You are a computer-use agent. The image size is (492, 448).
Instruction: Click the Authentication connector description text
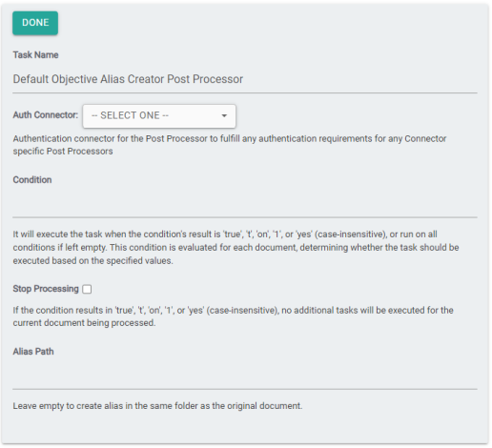(x=230, y=145)
